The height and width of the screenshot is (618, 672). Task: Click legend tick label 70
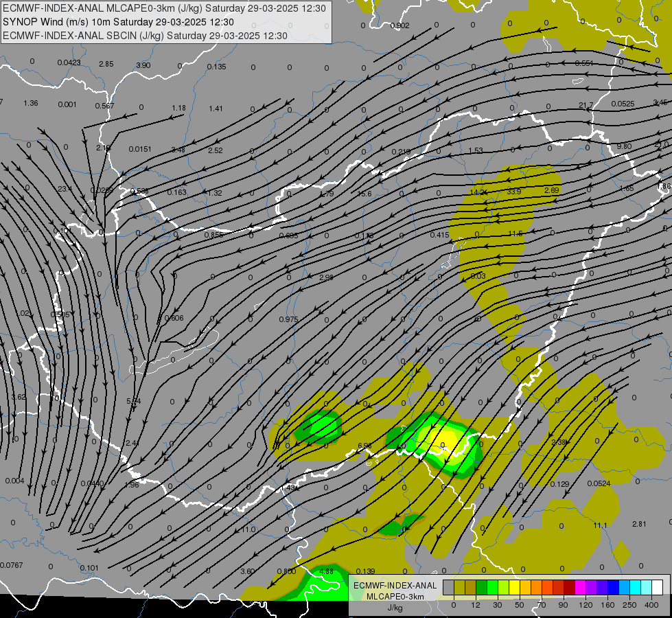click(x=542, y=605)
